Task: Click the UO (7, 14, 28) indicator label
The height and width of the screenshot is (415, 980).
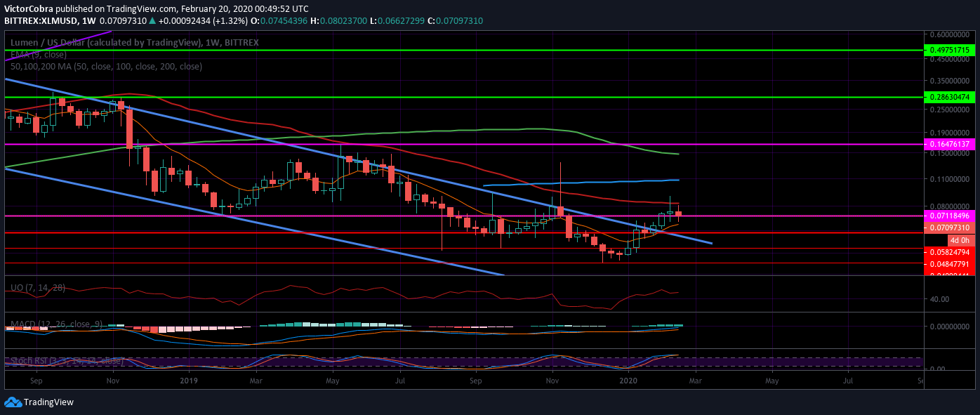Action: (39, 288)
